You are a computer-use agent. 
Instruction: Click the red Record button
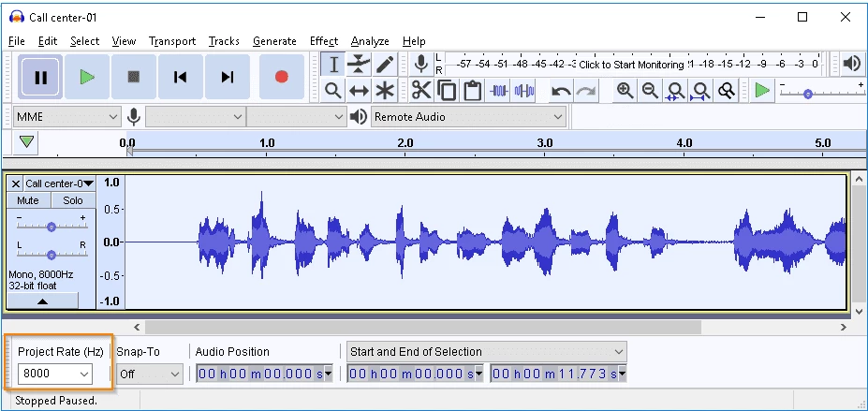(281, 77)
